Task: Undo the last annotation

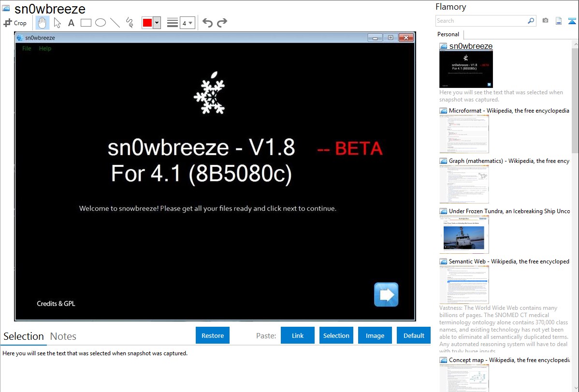Action: pyautogui.click(x=207, y=23)
